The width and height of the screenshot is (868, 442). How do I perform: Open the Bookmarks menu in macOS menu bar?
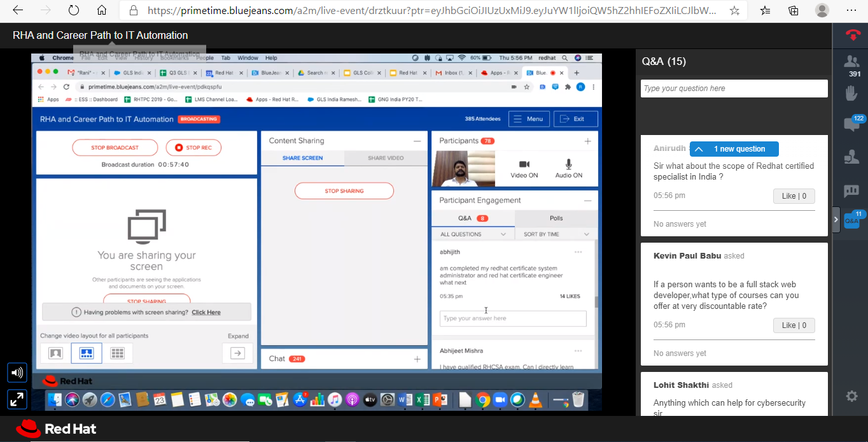(174, 58)
